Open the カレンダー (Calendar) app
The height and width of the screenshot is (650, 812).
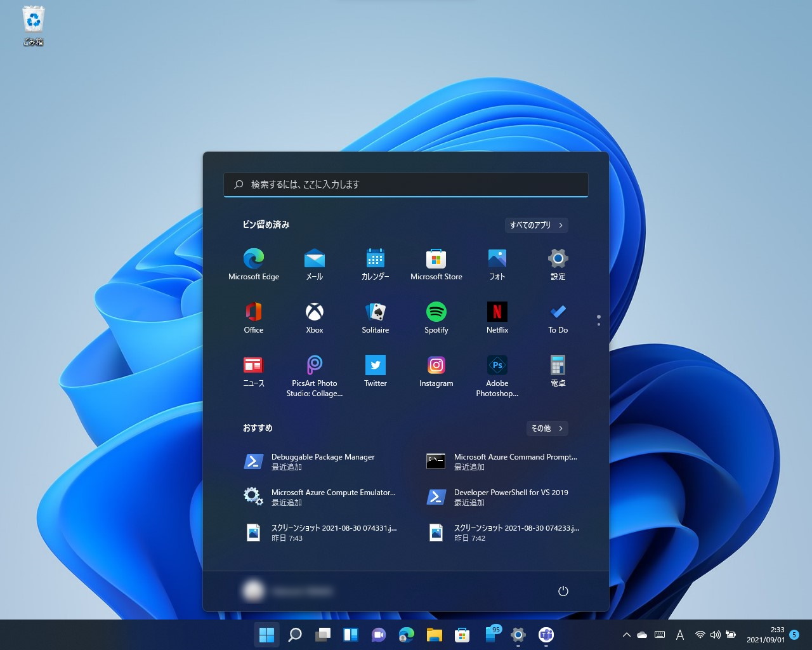click(x=375, y=263)
